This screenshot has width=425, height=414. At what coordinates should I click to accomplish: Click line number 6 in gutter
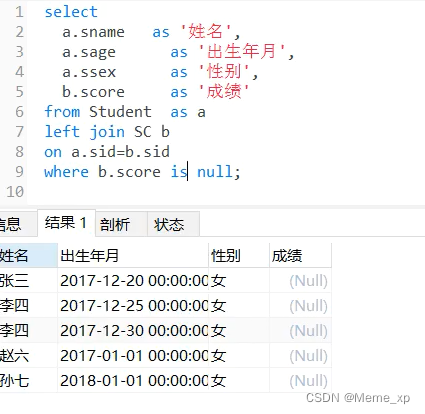[19, 112]
